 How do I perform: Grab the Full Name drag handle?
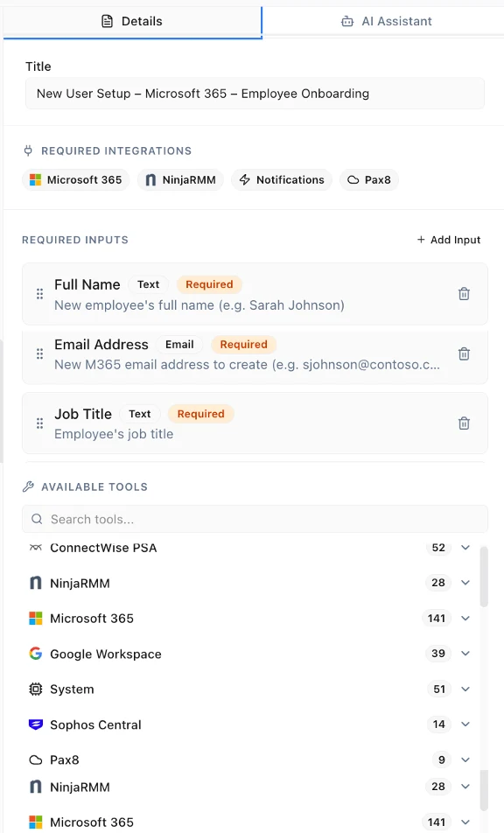pos(40,294)
